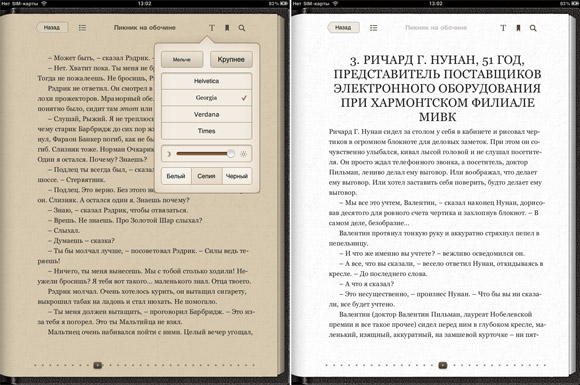Choose Белый theme
580x385 pixels.
click(176, 176)
